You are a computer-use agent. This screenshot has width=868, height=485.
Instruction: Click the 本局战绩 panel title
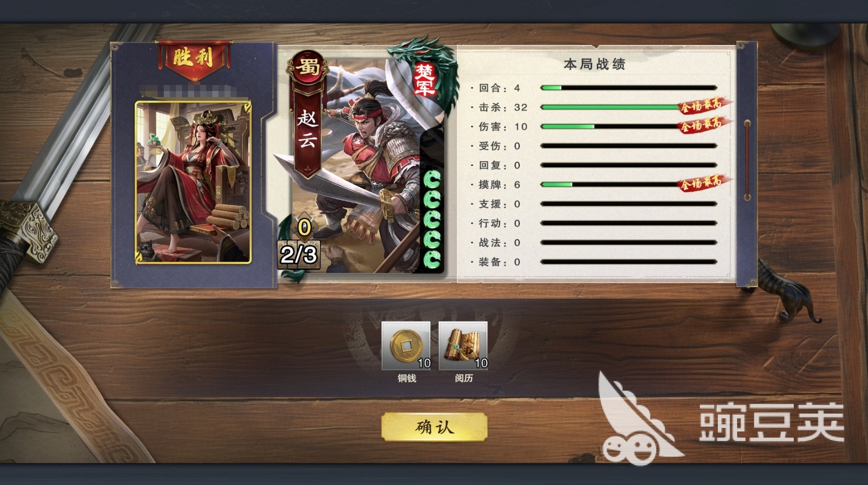pos(595,64)
